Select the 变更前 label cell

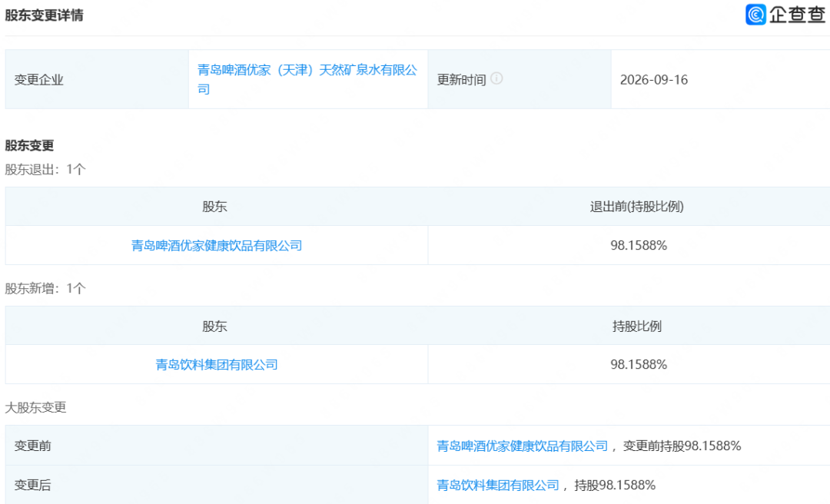[217, 446]
